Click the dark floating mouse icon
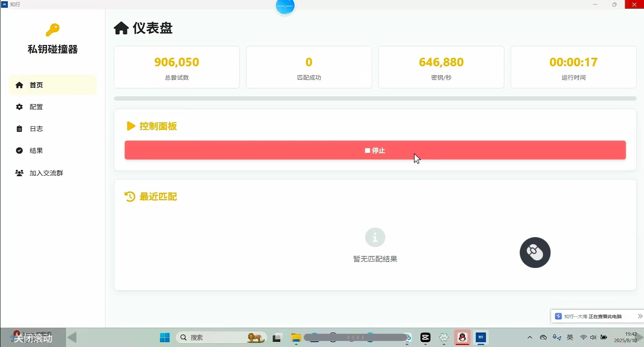The height and width of the screenshot is (347, 644). coord(535,253)
